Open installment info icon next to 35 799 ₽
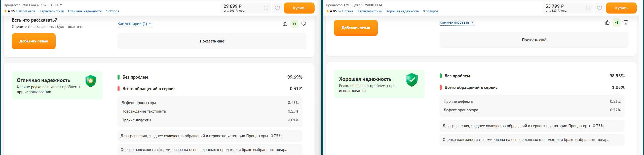This screenshot has width=644, height=155. (588, 8)
